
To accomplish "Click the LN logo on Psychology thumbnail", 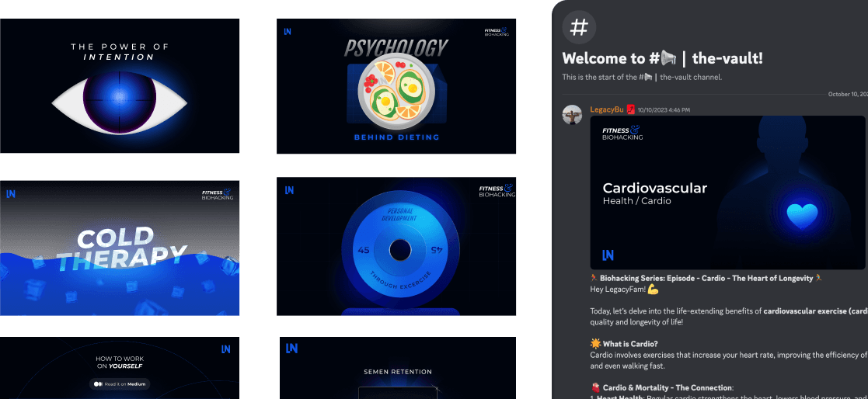I will tap(288, 32).
